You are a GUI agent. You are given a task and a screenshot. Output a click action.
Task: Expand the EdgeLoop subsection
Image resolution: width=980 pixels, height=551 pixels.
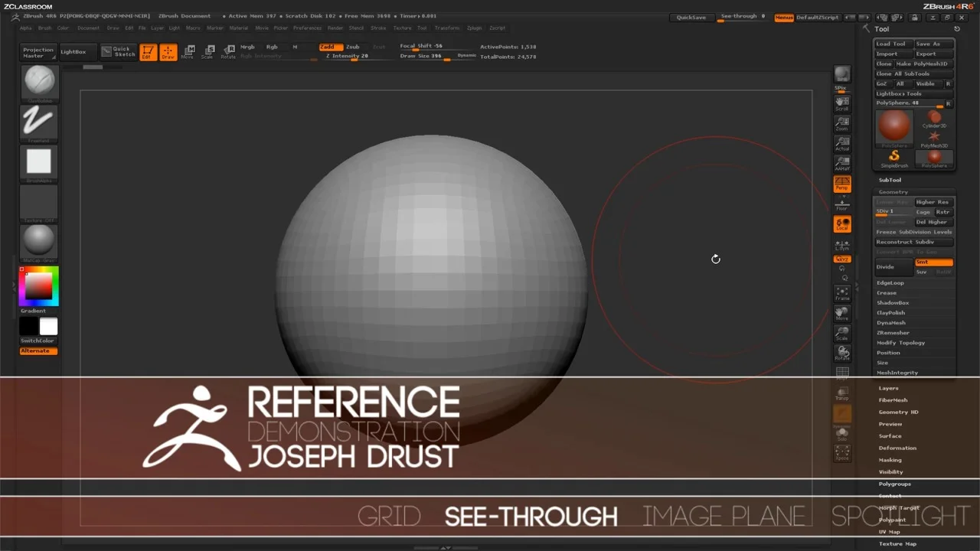pos(890,283)
